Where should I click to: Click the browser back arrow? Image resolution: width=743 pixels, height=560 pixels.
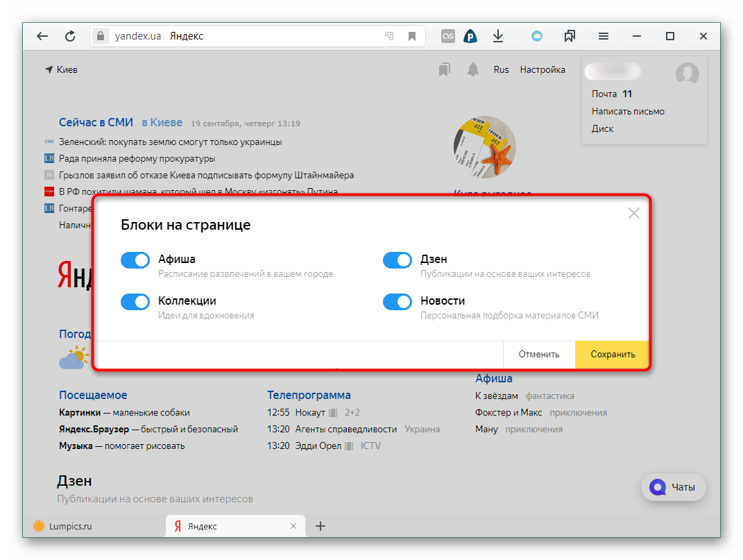pyautogui.click(x=42, y=37)
